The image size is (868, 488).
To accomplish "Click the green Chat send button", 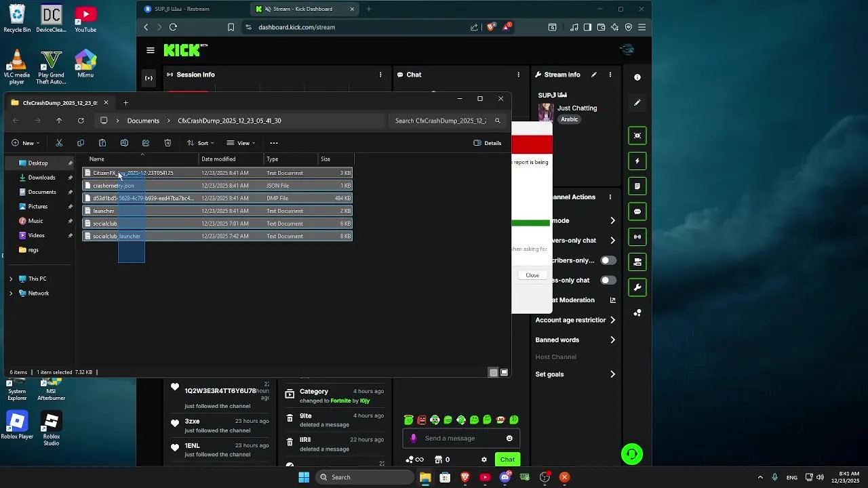I will (x=507, y=460).
